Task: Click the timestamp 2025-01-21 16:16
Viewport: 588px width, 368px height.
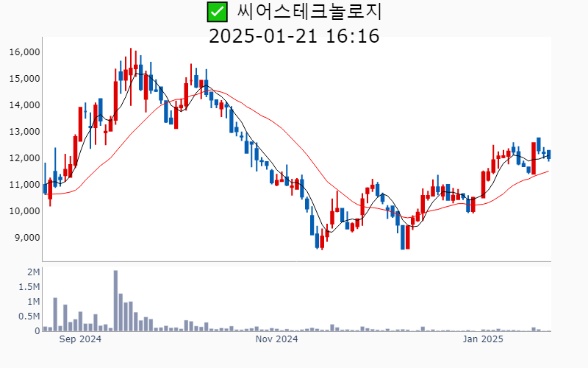Action: (294, 36)
